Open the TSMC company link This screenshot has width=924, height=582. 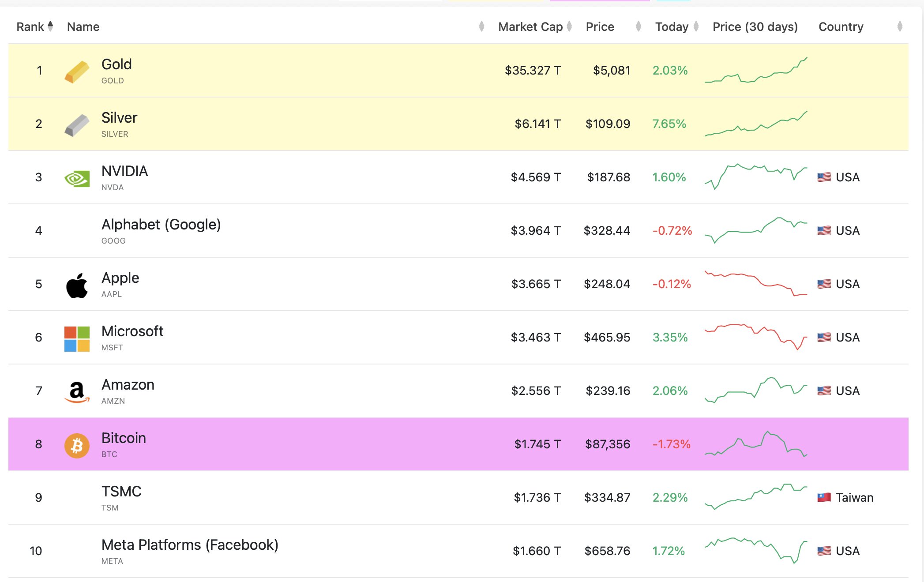121,492
